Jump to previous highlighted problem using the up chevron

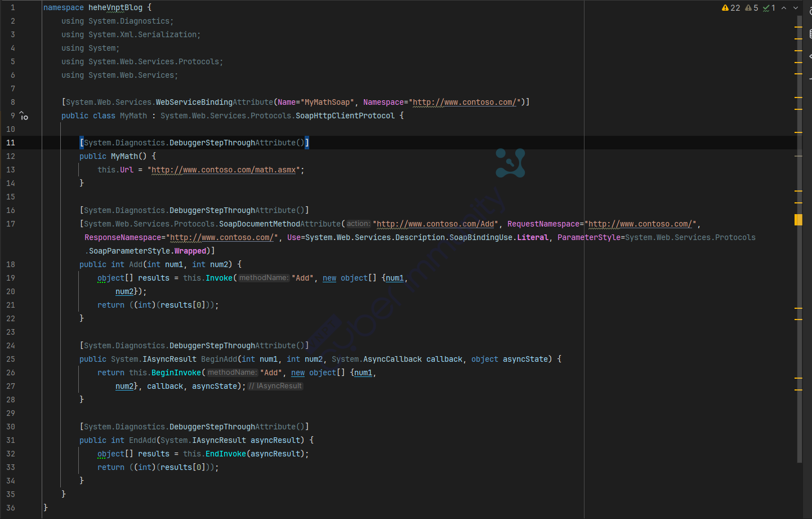[x=784, y=8]
